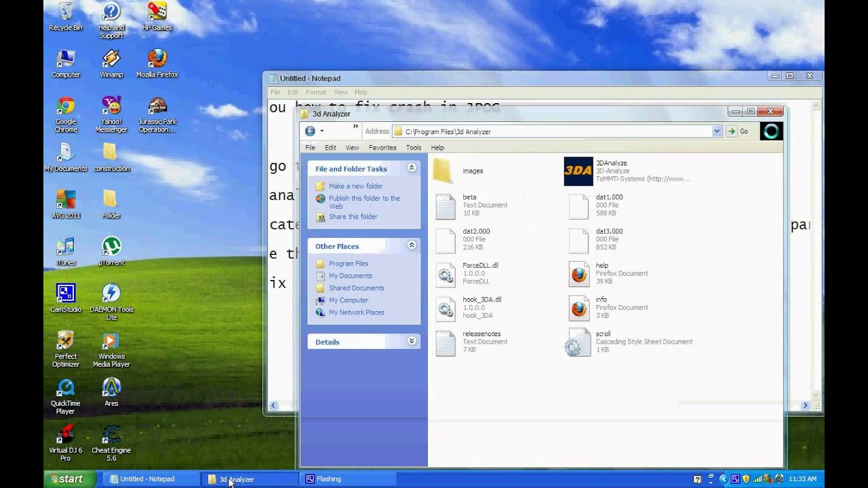
Task: Click Publish this folder to the Web
Action: coord(364,202)
